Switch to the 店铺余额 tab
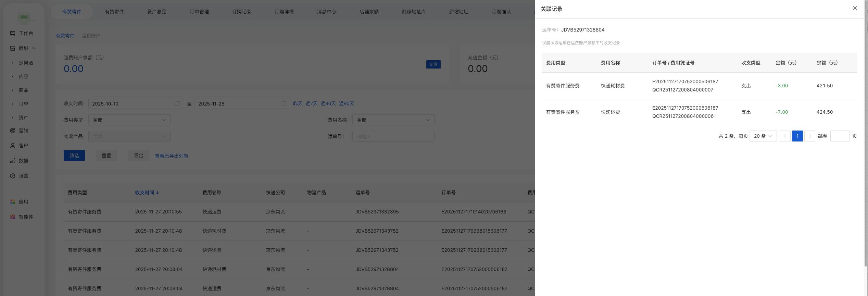 point(369,12)
